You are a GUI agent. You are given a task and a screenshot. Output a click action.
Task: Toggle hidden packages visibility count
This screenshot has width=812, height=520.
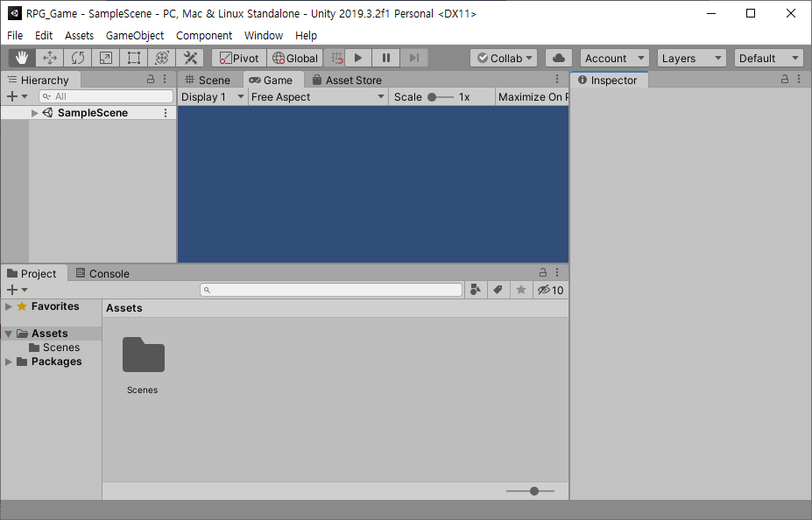coord(550,290)
